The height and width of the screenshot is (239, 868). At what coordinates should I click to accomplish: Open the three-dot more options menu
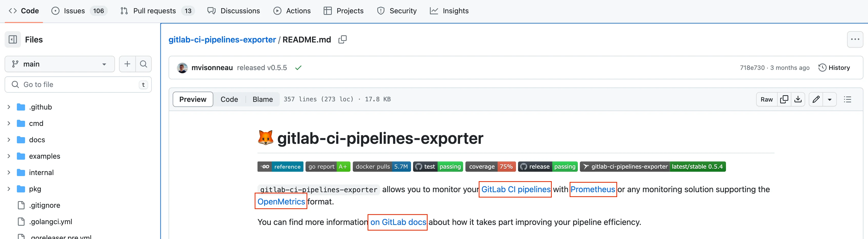coord(855,39)
